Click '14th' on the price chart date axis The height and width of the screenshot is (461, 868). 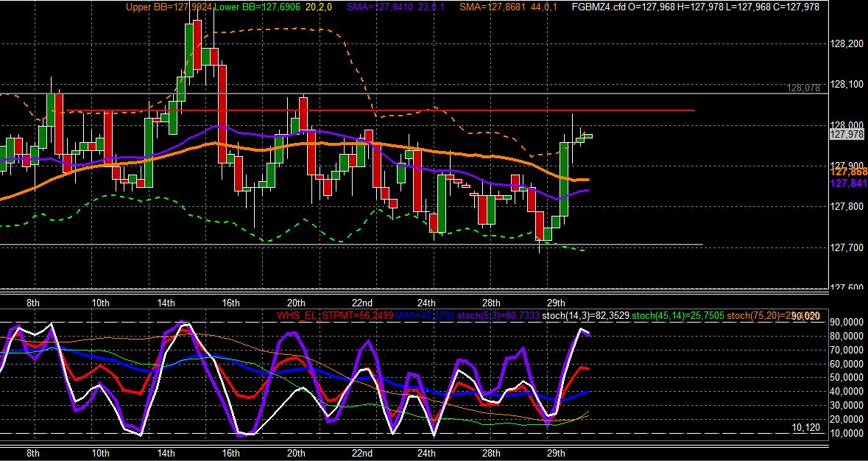click(166, 303)
